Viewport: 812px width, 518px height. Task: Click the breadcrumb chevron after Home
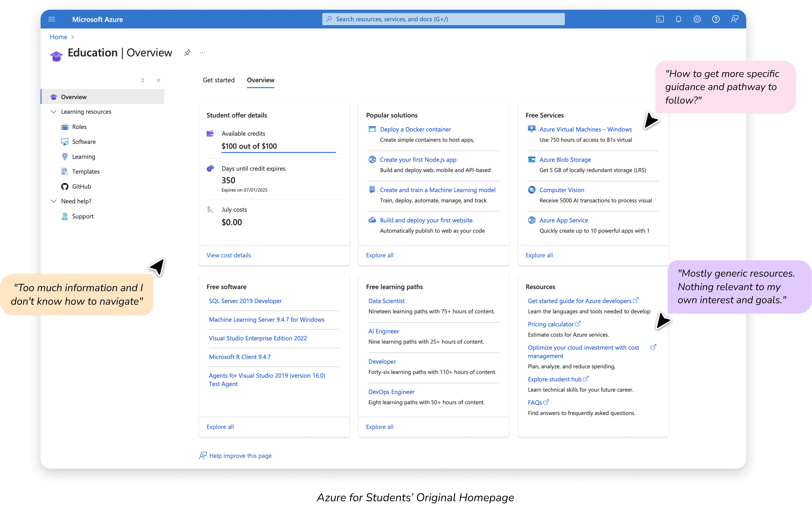73,37
